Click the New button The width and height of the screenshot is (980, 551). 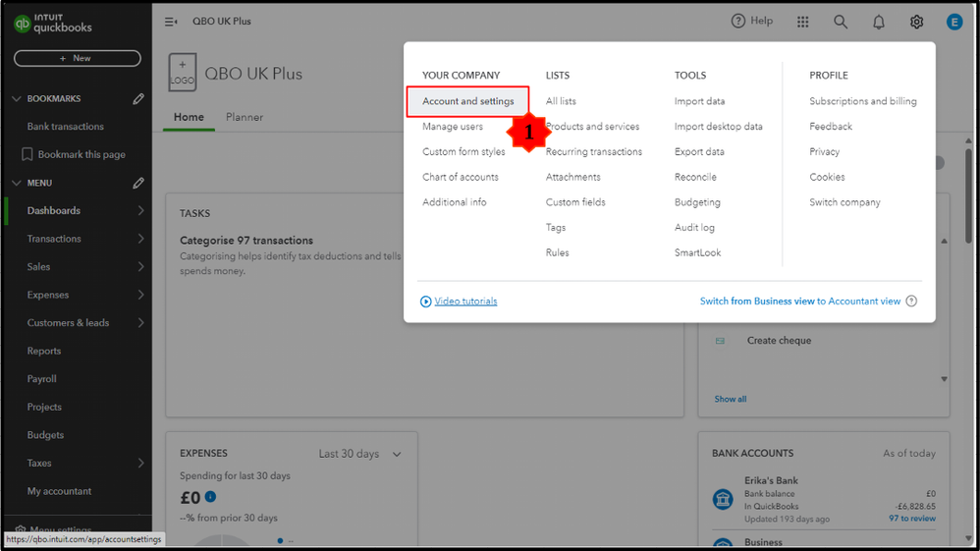pyautogui.click(x=77, y=58)
